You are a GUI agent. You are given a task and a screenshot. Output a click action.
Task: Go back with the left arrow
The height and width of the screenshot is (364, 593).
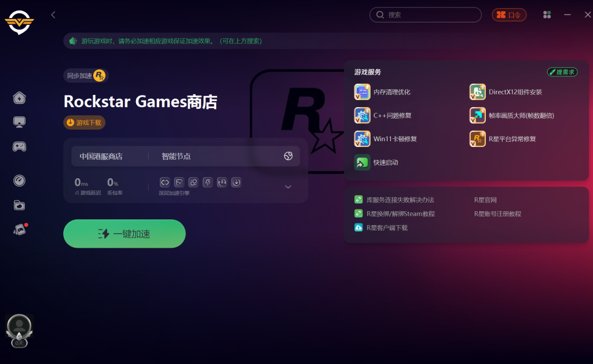click(53, 14)
